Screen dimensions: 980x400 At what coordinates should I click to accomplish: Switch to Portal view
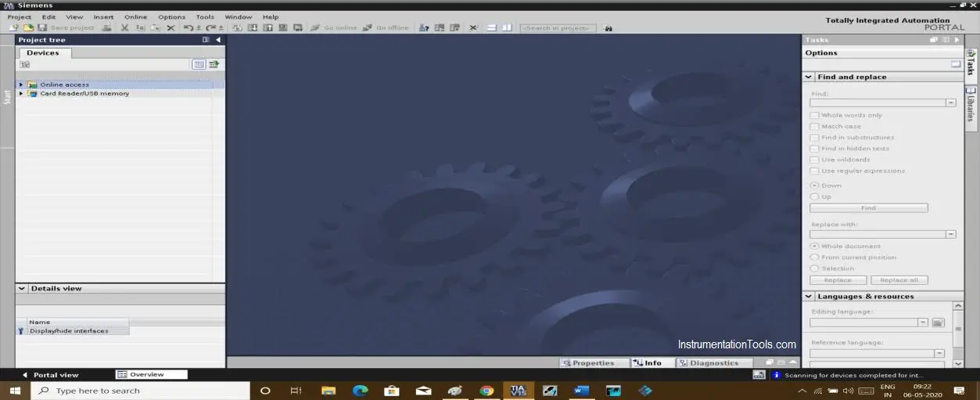tap(51, 375)
